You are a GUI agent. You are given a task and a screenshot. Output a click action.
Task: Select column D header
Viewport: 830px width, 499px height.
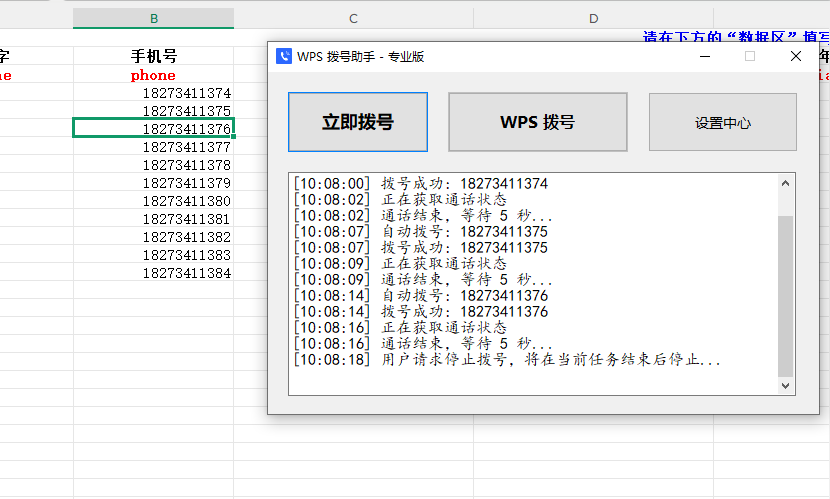click(593, 19)
